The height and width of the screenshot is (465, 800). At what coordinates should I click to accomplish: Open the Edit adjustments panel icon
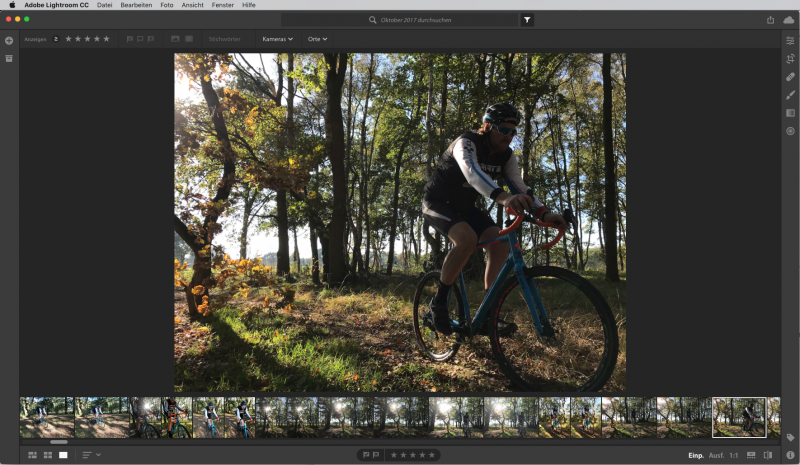[789, 41]
